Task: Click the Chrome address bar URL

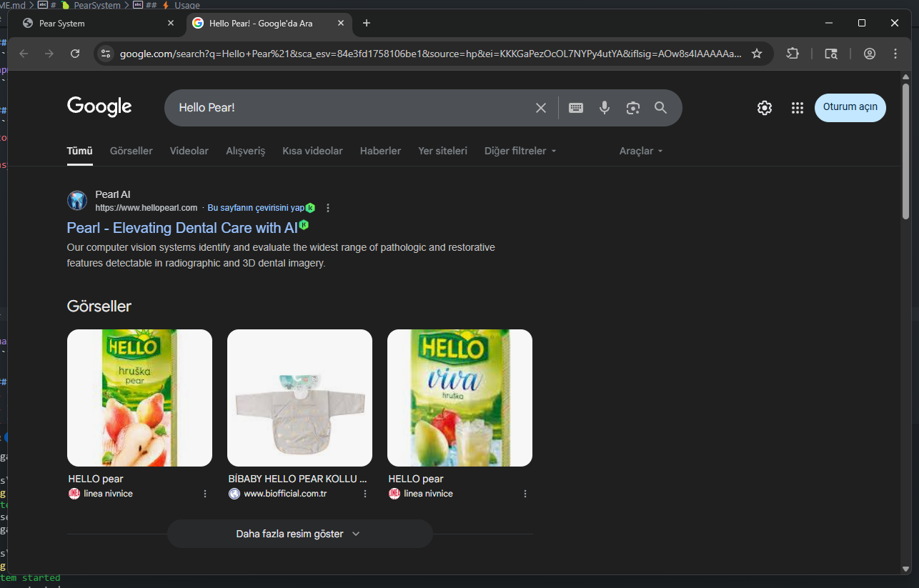Action: click(x=430, y=54)
